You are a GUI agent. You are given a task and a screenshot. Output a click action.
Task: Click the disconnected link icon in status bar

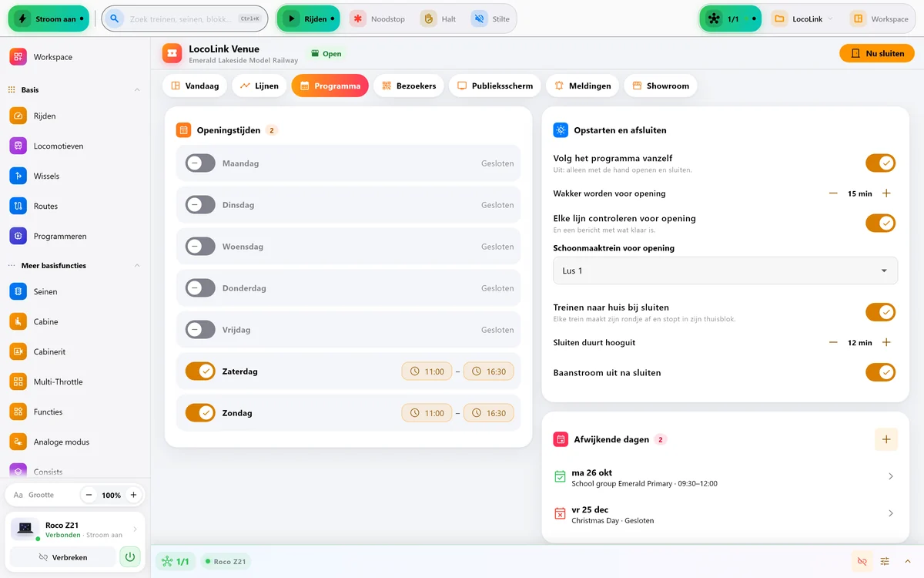point(862,561)
